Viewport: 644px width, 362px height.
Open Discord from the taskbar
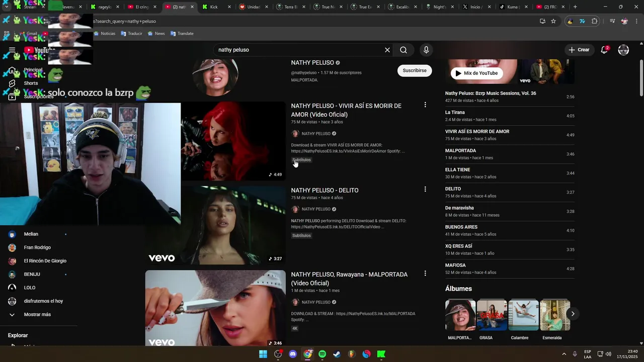(293, 354)
